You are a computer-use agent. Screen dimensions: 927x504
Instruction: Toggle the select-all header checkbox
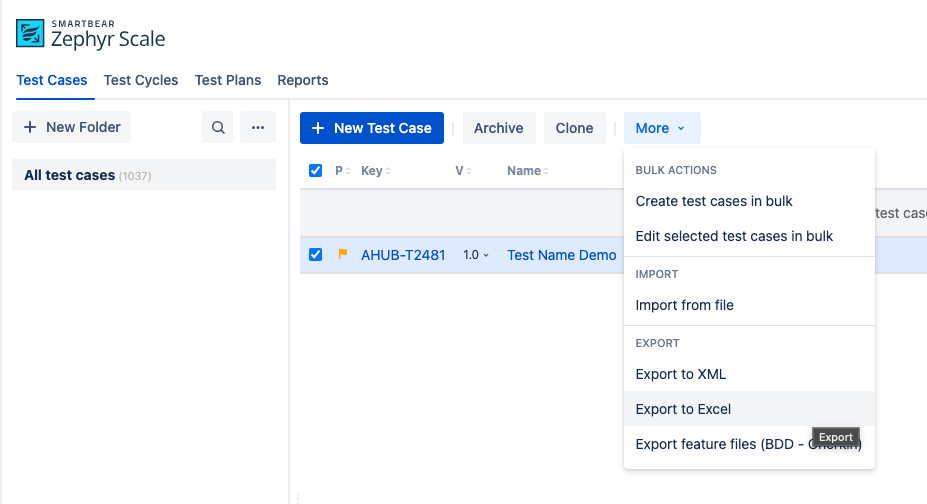(316, 171)
